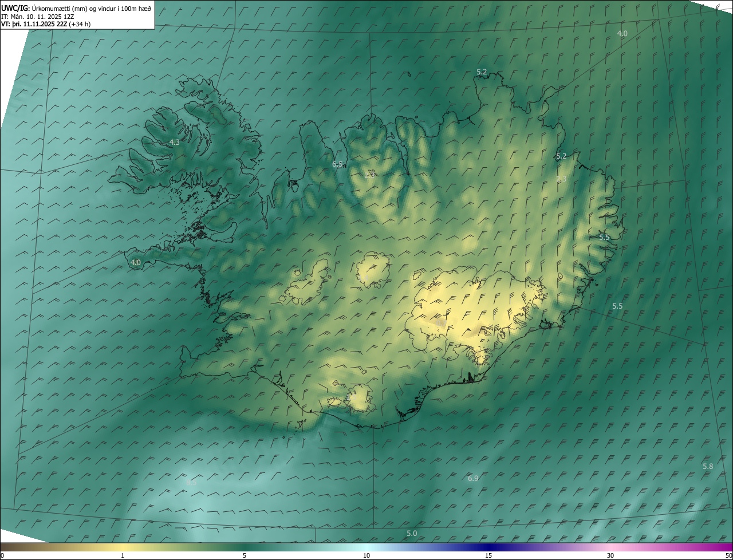Click the 'VT: þri. 11.11.2025 22Z (+34 h)' line
This screenshot has height=560, width=733.
pyautogui.click(x=46, y=24)
